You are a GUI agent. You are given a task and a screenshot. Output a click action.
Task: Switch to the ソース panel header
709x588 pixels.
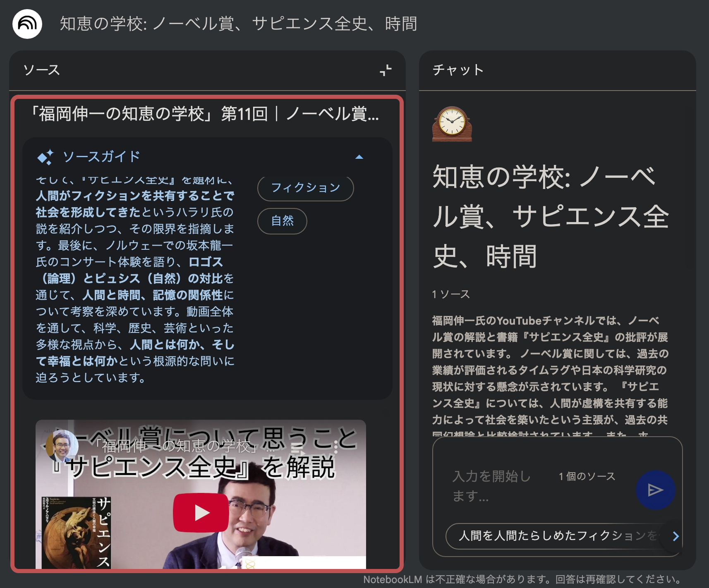click(x=42, y=70)
